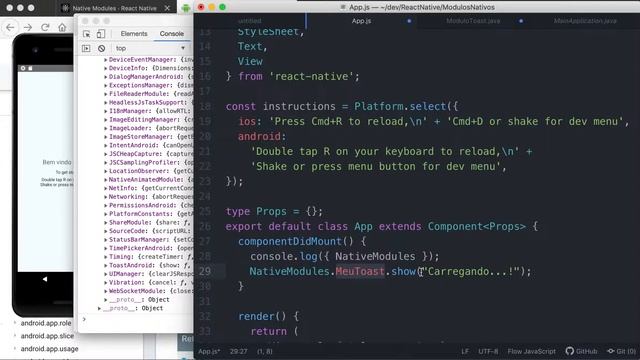Image resolution: width=640 pixels, height=360 pixels.
Task: Click the unsaved dot on App.js tab
Action: (x=409, y=21)
